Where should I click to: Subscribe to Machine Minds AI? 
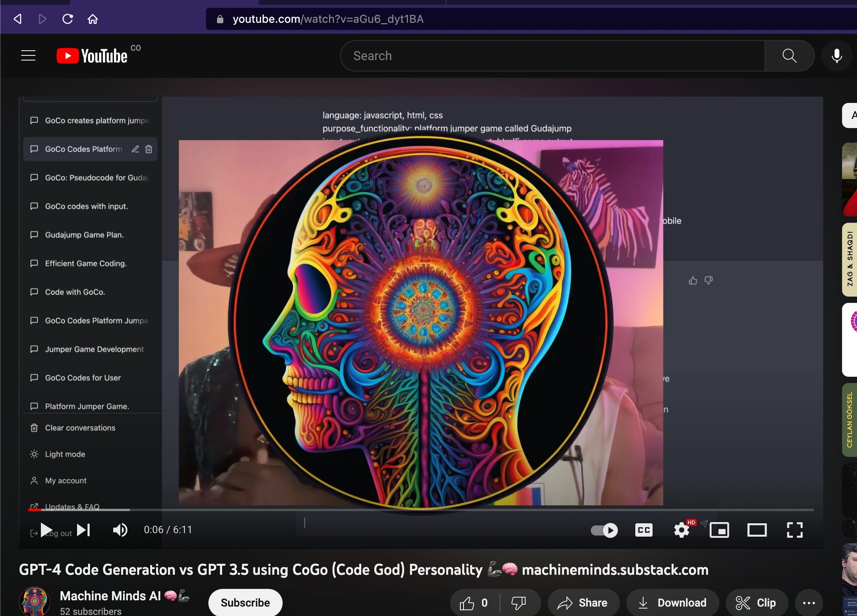[245, 603]
